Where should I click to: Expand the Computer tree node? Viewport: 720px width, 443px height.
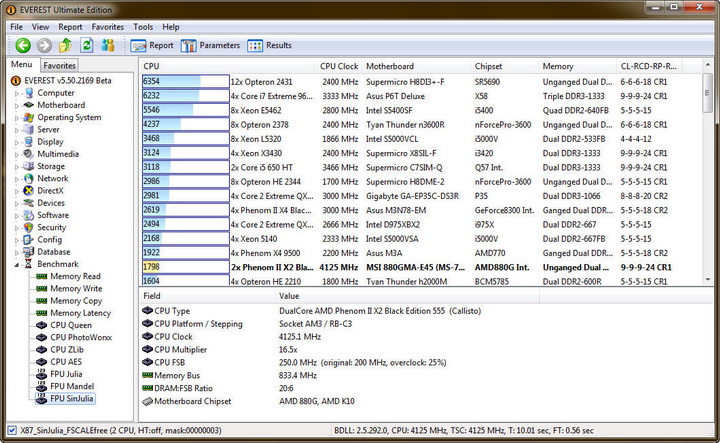pos(17,93)
